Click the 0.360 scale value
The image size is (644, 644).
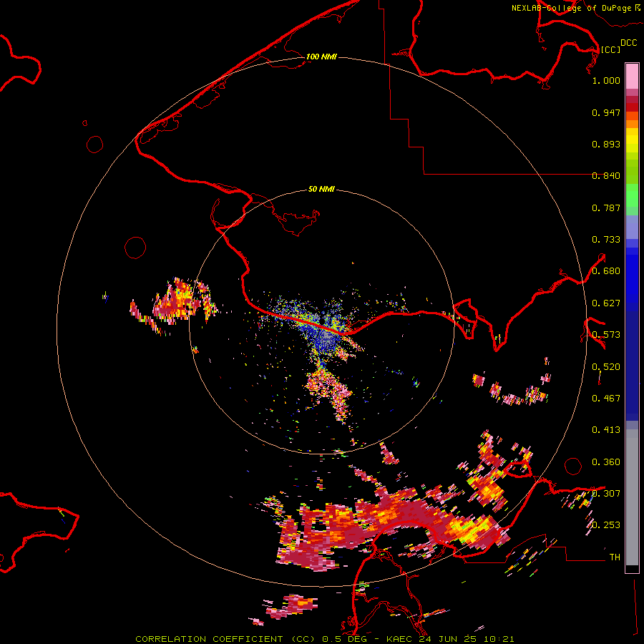606,462
